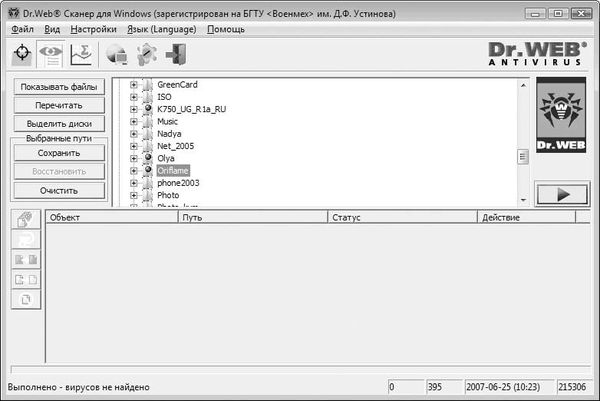
Task: Click the gear settings toolbar icon
Action: click(145, 56)
